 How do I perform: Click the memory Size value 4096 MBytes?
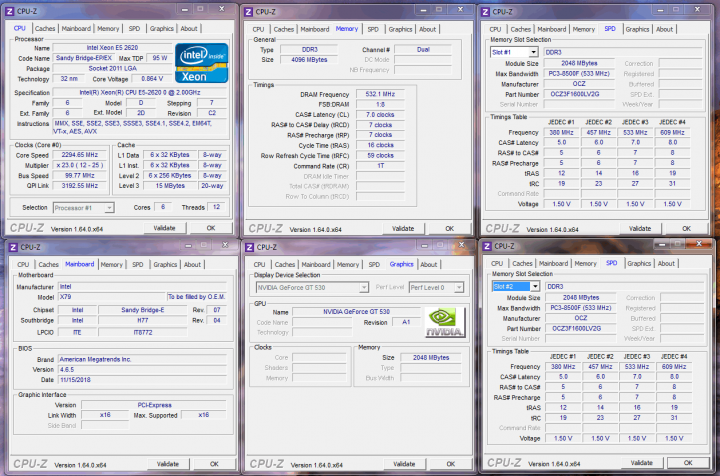(x=309, y=60)
